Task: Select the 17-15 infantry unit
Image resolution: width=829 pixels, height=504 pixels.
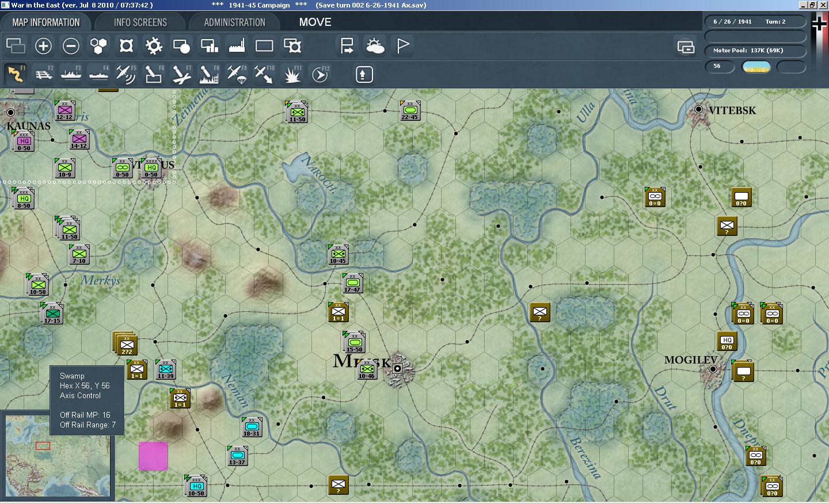Action: click(52, 314)
